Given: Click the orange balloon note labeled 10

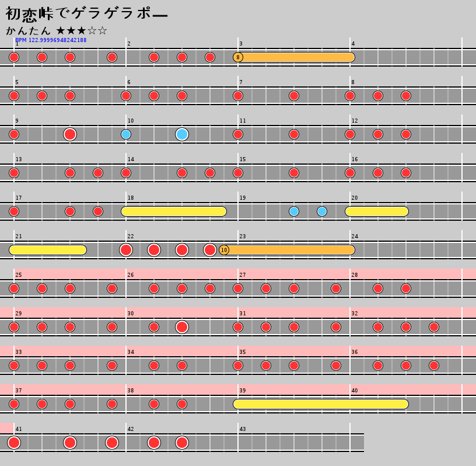Looking at the screenshot, I should point(224,250).
